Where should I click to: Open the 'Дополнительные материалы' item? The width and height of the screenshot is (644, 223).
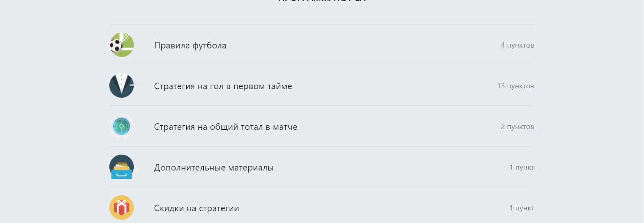point(322,167)
